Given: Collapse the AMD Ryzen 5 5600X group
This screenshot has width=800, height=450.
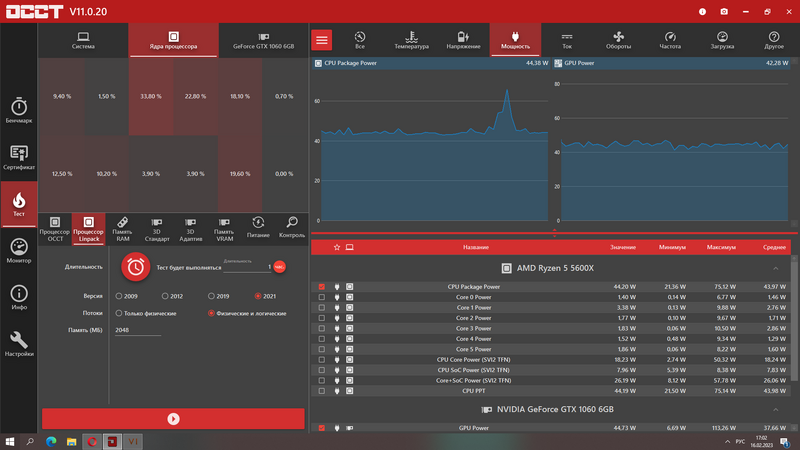Looking at the screenshot, I should pyautogui.click(x=776, y=268).
